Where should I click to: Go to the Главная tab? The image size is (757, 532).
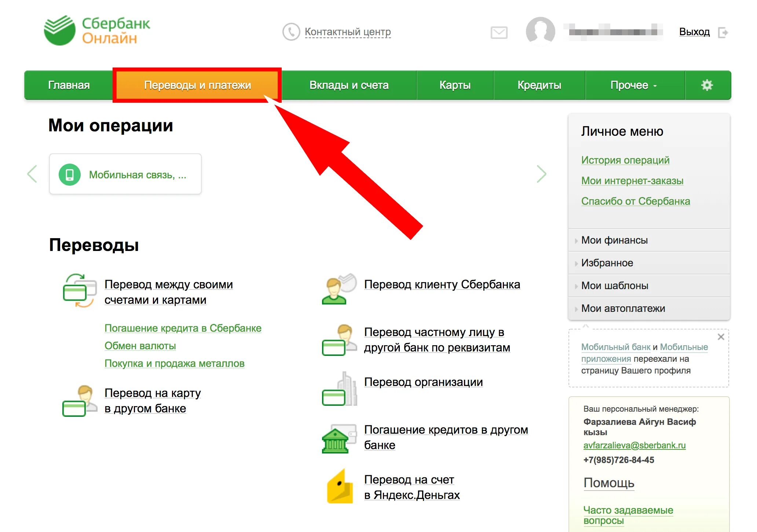coord(69,85)
